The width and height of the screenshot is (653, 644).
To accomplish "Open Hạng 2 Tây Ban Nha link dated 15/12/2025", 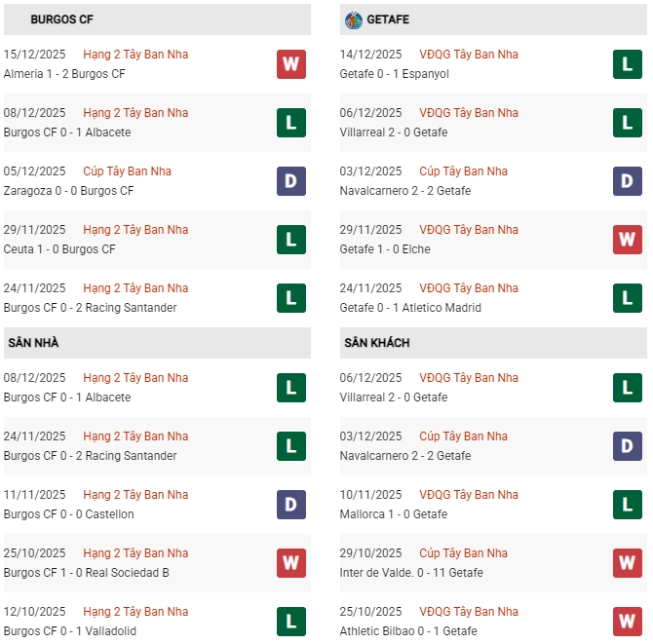I will pos(135,55).
